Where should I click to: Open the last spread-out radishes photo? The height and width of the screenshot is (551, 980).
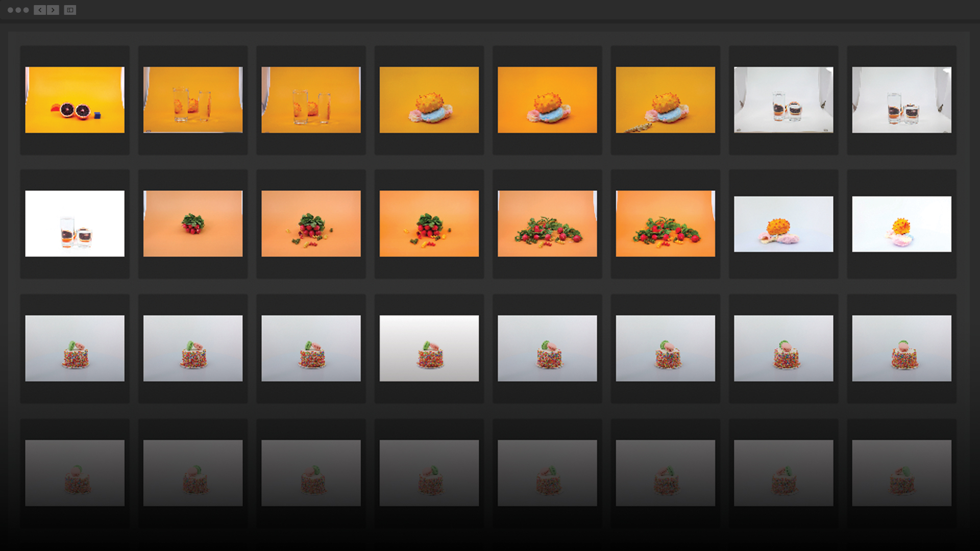665,223
